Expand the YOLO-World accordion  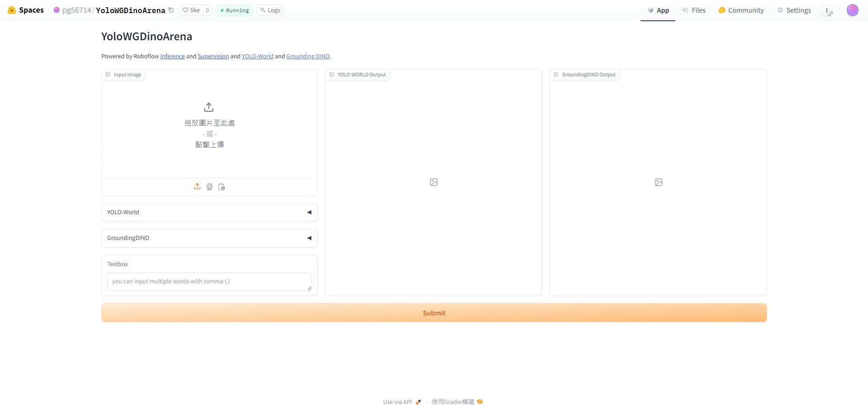coord(209,212)
